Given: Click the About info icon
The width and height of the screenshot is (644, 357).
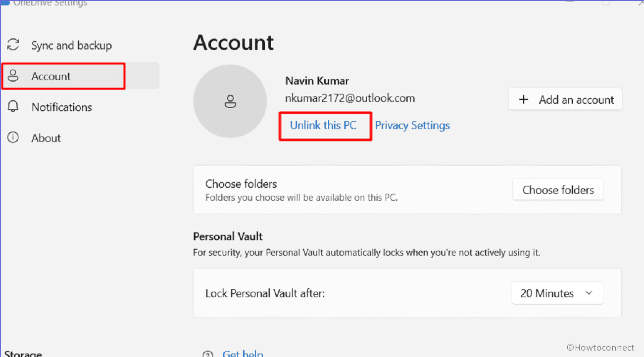Looking at the screenshot, I should pos(13,137).
